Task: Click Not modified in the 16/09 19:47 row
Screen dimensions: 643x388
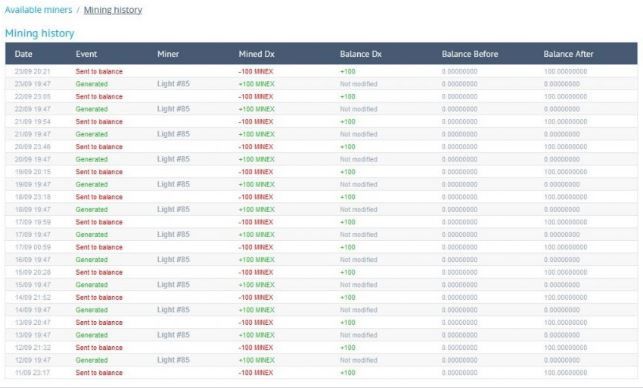Action: click(x=358, y=260)
